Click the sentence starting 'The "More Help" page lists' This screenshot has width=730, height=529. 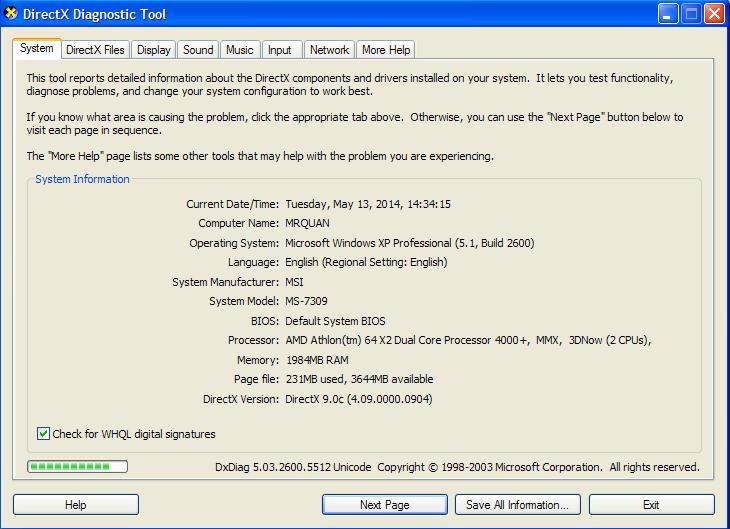tap(260, 156)
